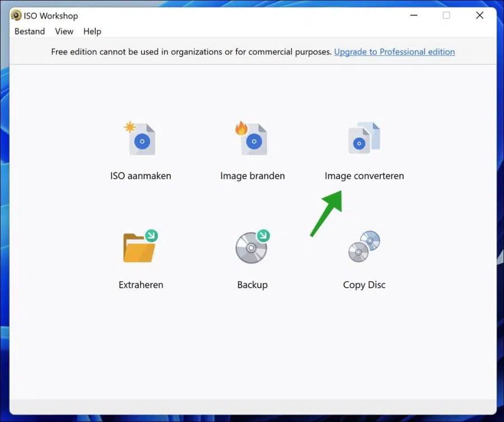504x422 pixels.
Task: Click the Image converteren label
Action: click(364, 176)
